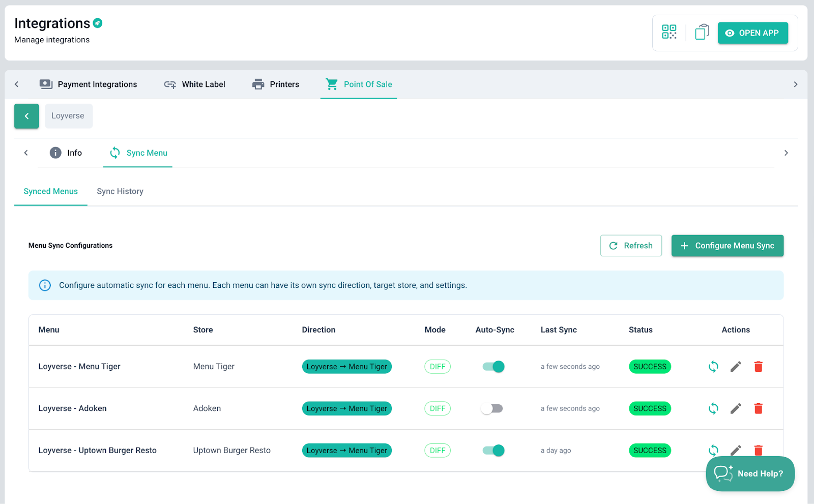Sync now for Loyverse - Adoken row
Image resolution: width=814 pixels, height=504 pixels.
pyautogui.click(x=713, y=408)
